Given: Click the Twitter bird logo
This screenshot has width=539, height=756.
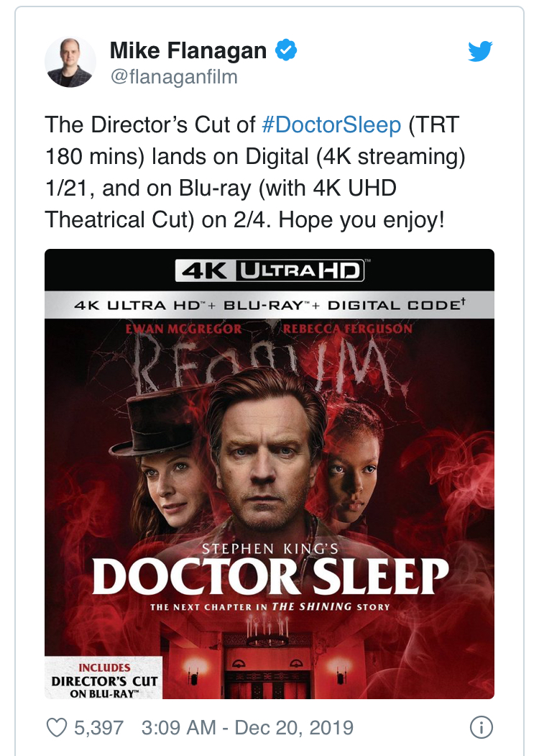Looking at the screenshot, I should (480, 51).
